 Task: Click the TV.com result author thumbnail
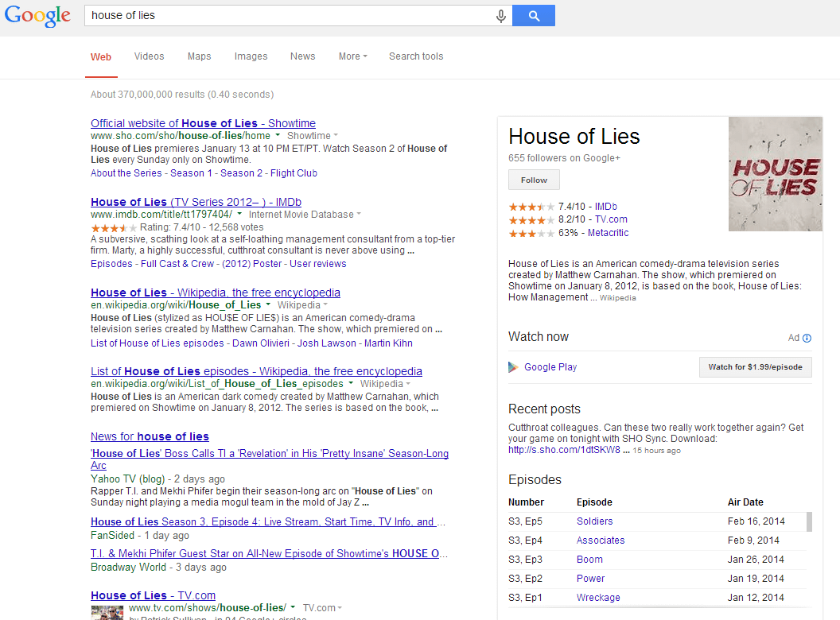(107, 613)
